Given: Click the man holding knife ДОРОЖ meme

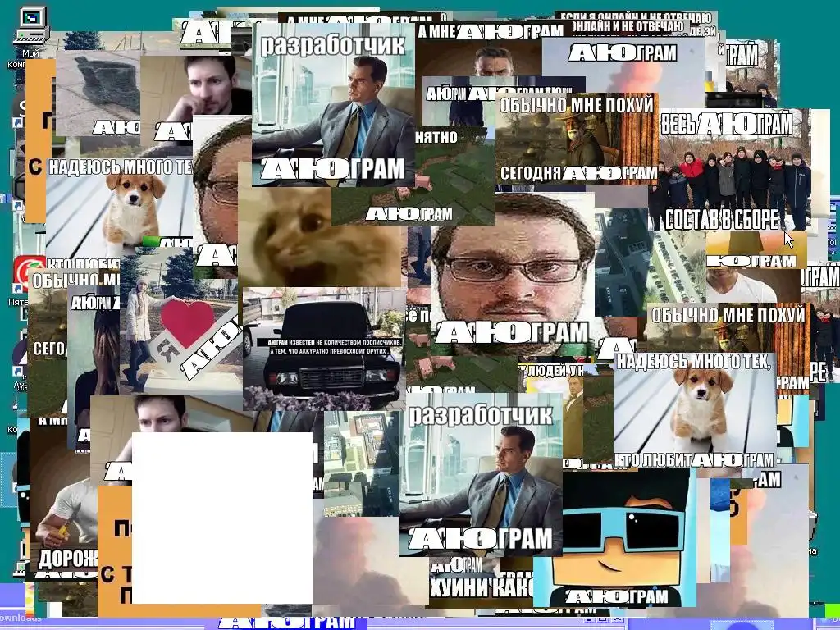Looking at the screenshot, I should (63, 501).
